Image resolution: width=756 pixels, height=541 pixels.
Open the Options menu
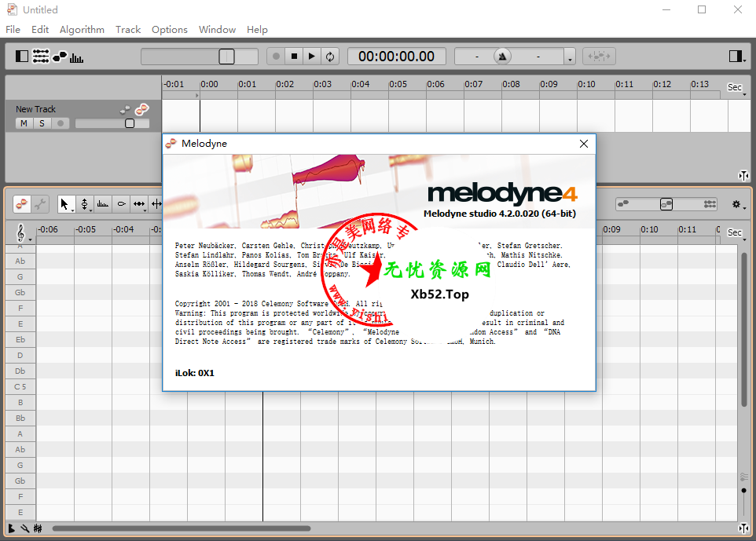[169, 29]
